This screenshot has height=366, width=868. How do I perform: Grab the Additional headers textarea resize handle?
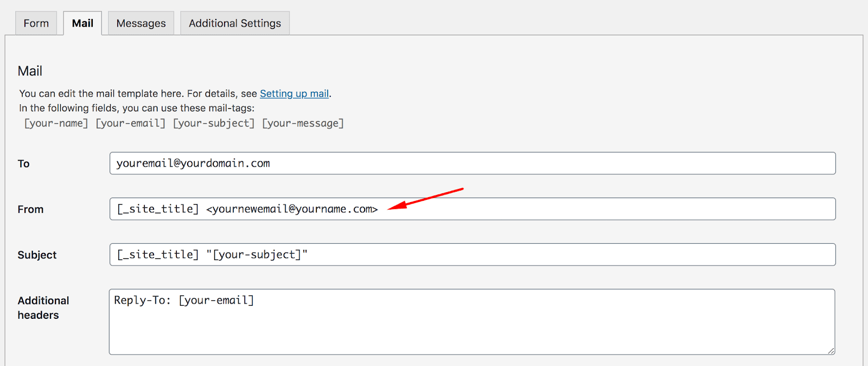tap(831, 351)
